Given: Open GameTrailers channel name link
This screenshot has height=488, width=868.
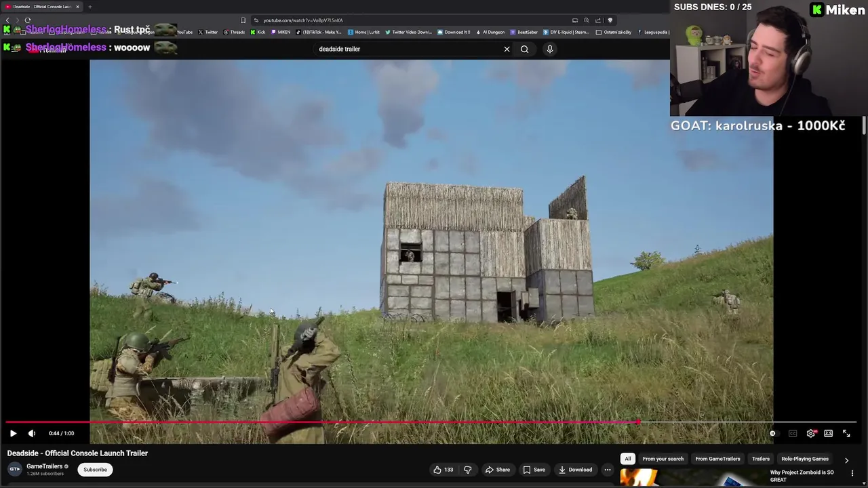Looking at the screenshot, I should coord(44,466).
